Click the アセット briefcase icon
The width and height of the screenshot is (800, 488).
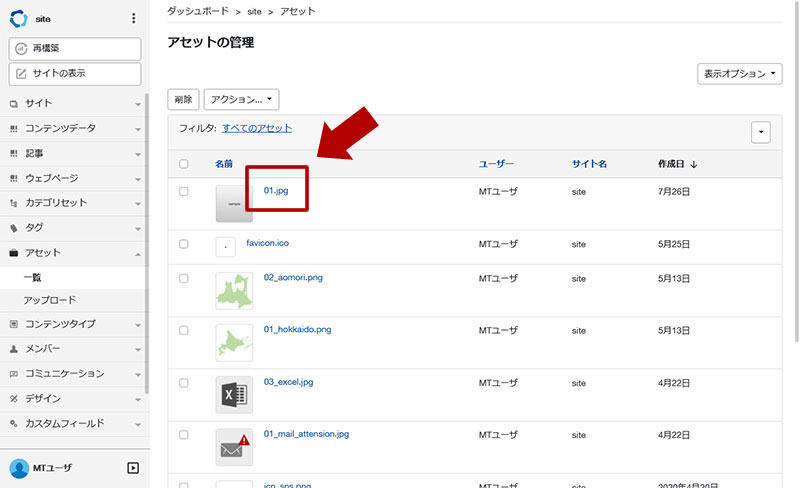tap(14, 253)
